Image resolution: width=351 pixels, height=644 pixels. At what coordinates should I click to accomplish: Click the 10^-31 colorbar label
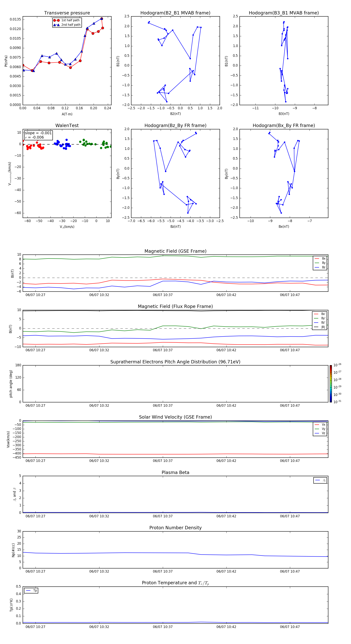[x=337, y=402]
